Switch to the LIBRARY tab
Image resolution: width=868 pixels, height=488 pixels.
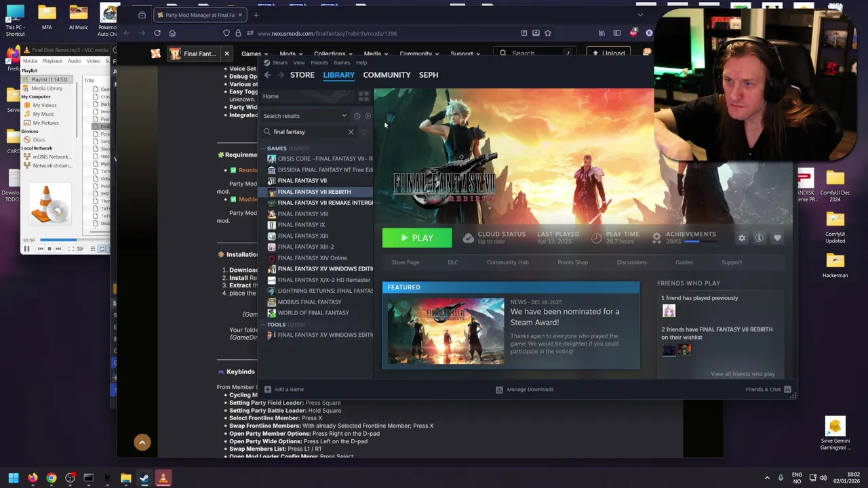pyautogui.click(x=338, y=75)
